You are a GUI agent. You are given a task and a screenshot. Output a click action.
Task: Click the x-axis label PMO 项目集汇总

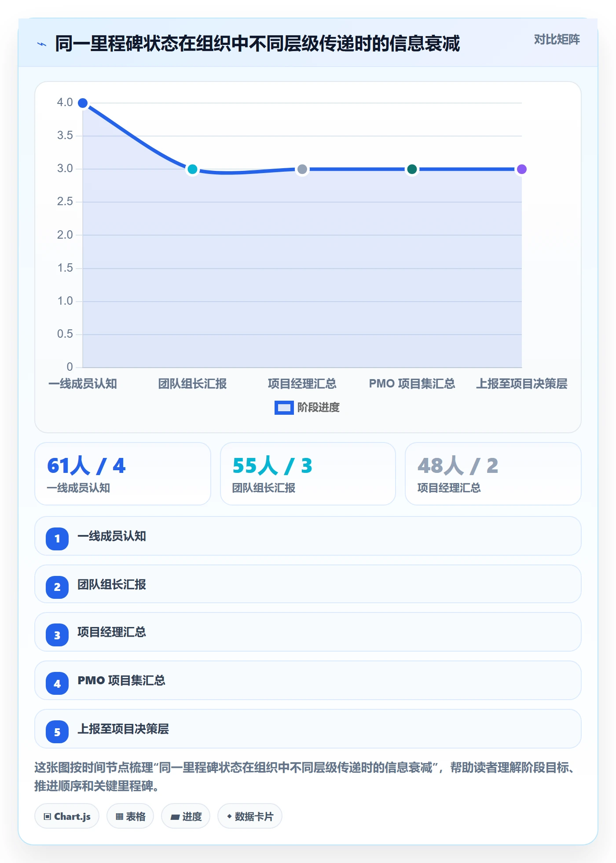tap(412, 384)
